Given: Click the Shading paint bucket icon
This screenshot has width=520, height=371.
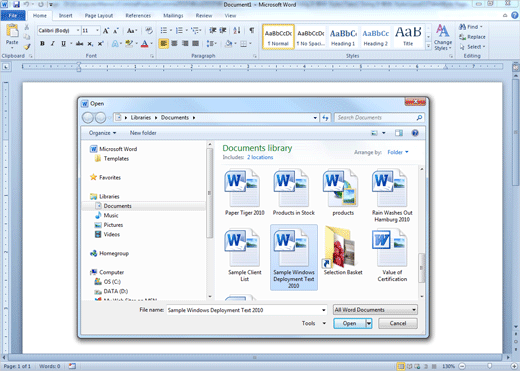Looking at the screenshot, I should [228, 44].
